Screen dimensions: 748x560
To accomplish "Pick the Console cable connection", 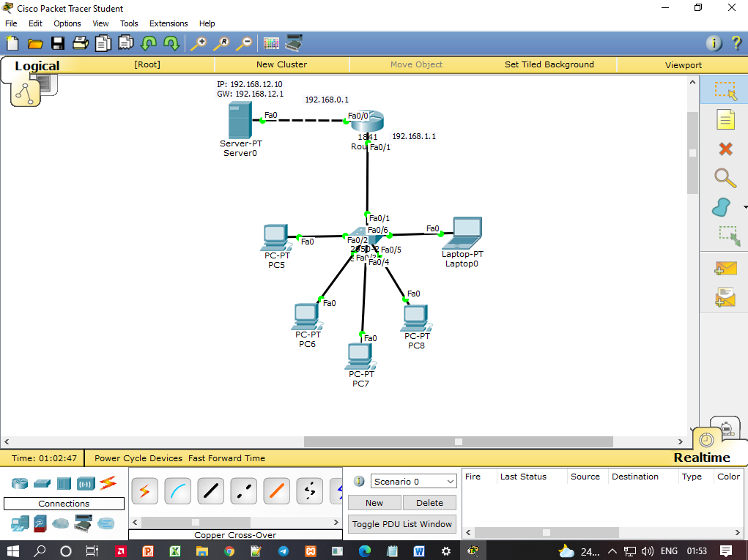I will tap(177, 491).
